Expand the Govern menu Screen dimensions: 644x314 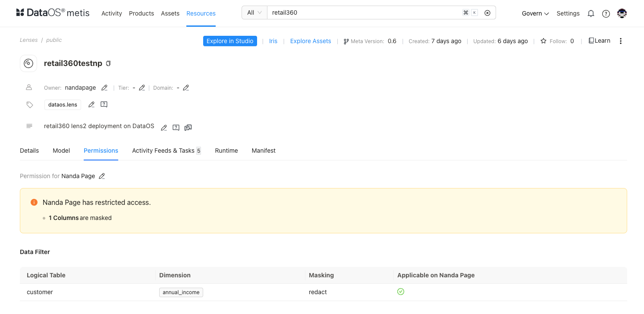click(535, 13)
